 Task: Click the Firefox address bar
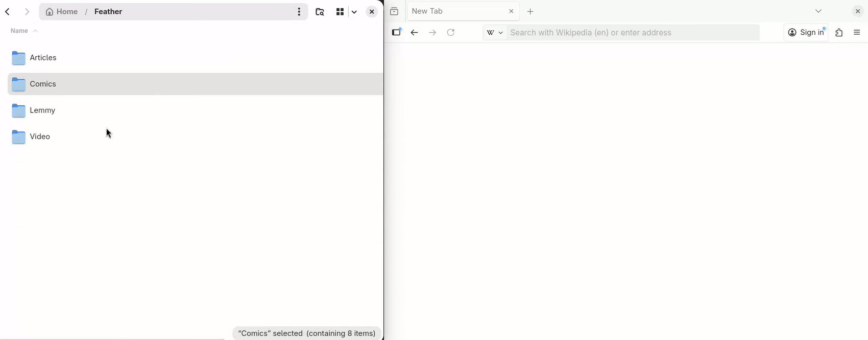tap(633, 33)
